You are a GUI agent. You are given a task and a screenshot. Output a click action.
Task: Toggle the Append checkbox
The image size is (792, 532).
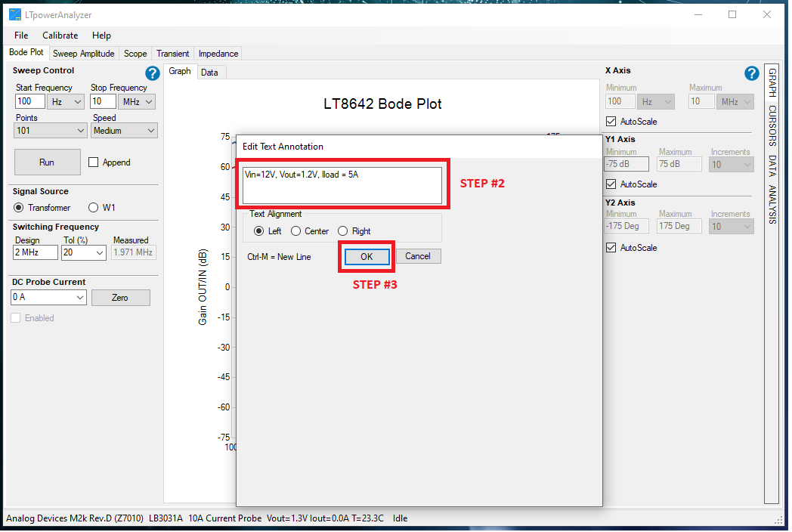[94, 162]
